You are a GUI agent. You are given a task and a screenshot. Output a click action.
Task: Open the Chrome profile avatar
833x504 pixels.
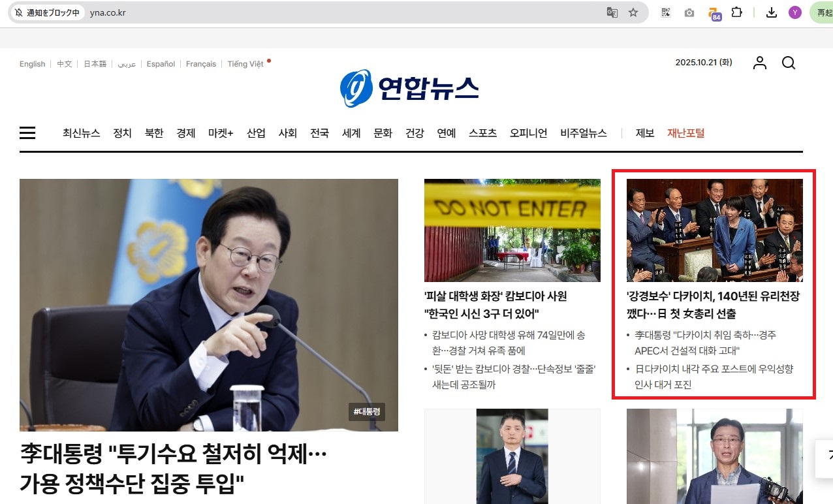pyautogui.click(x=794, y=12)
